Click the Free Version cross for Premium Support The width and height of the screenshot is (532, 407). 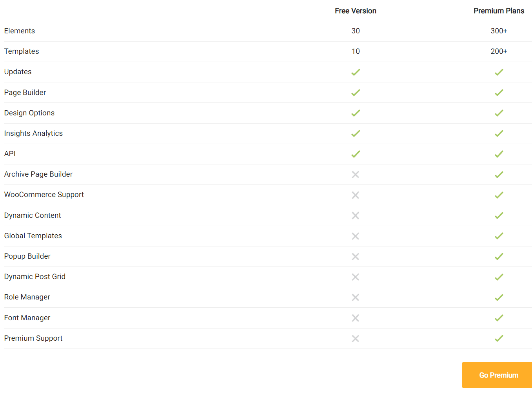click(x=356, y=338)
